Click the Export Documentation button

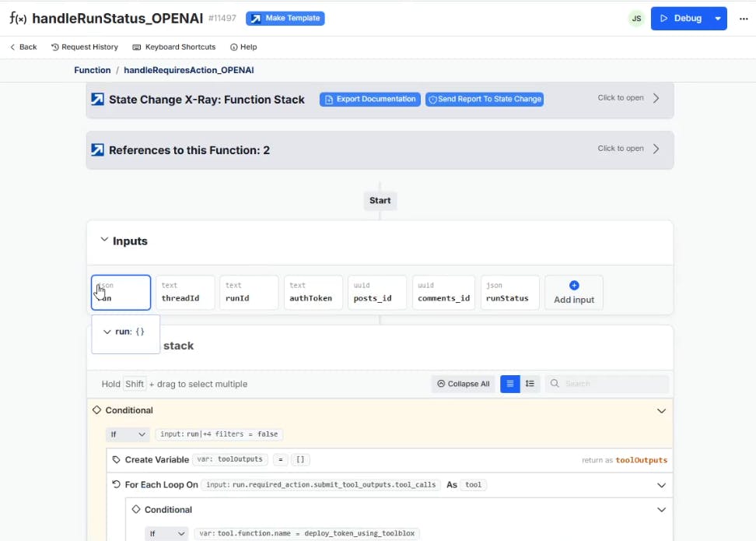click(370, 100)
